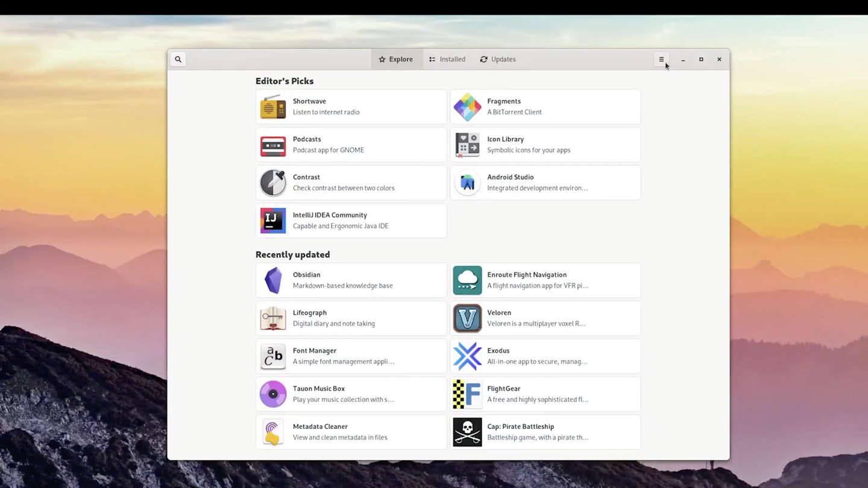This screenshot has height=488, width=868.
Task: Select the Veloren app title
Action: pyautogui.click(x=499, y=313)
